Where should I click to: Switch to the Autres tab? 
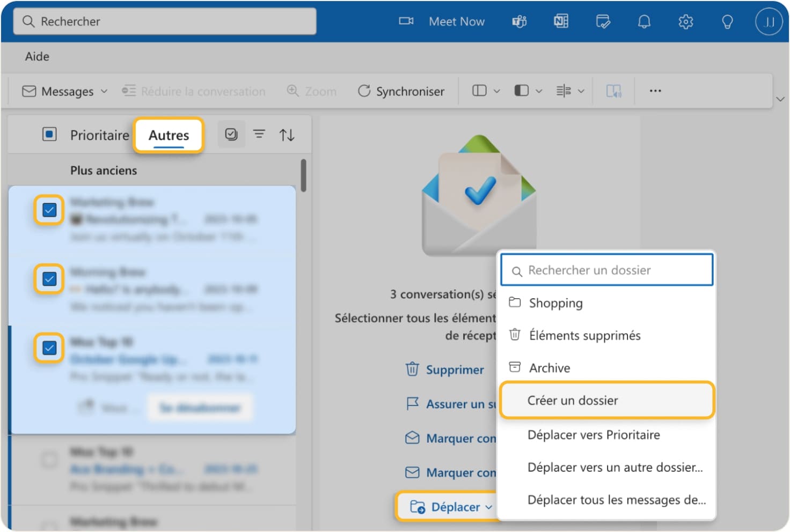(169, 135)
